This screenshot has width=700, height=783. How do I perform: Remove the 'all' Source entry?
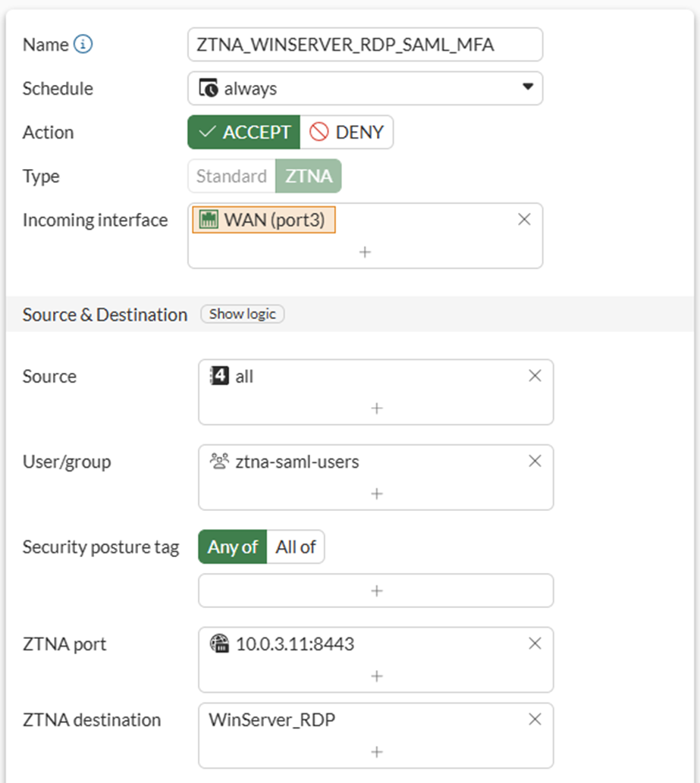pyautogui.click(x=535, y=376)
